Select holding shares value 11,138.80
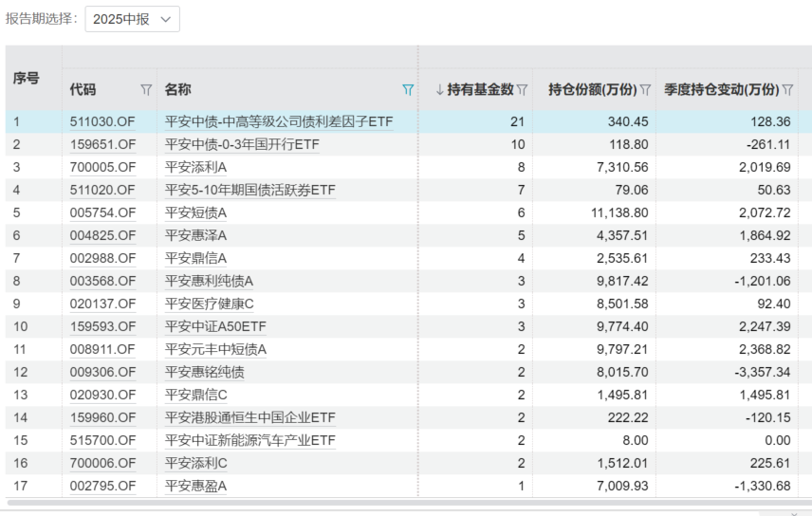Viewport: 812px width, 516px height. (619, 212)
